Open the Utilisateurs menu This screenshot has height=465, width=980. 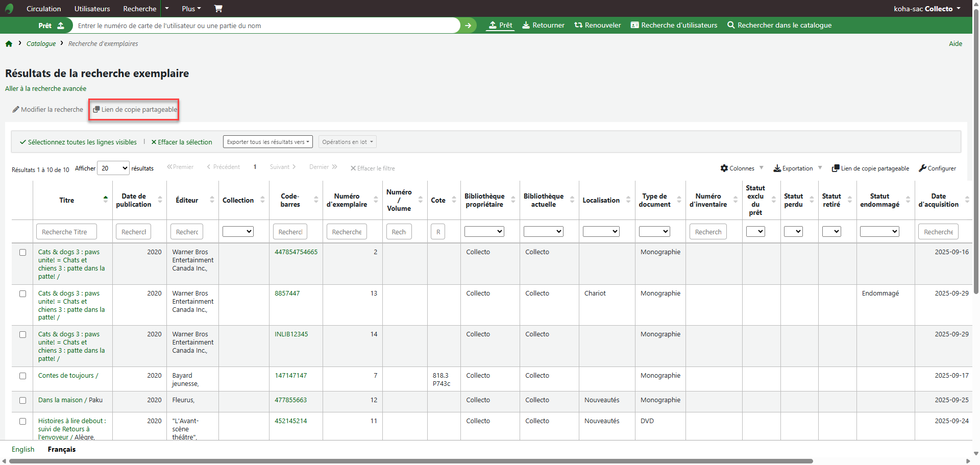[x=92, y=9]
